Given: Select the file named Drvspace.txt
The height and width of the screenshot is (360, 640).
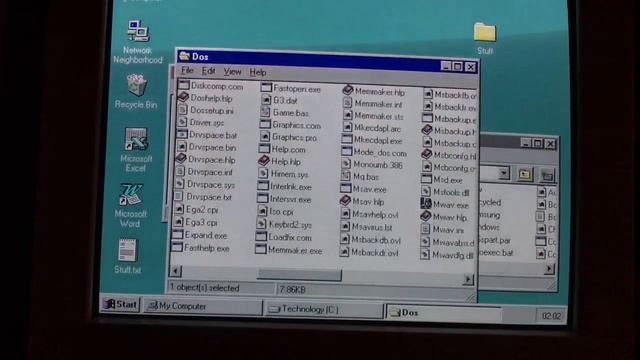Looking at the screenshot, I should [x=209, y=197].
